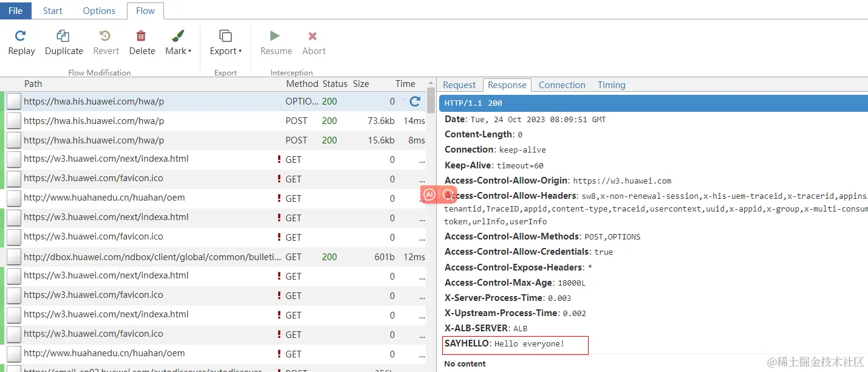The image size is (868, 372).
Task: Sort flows by the Size column header
Action: click(x=361, y=84)
